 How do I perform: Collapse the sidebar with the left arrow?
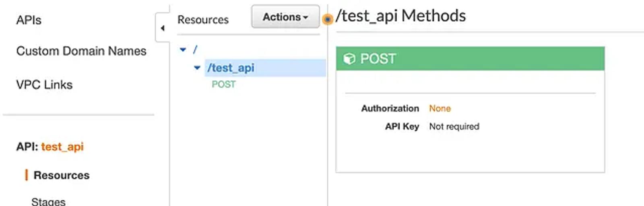[162, 28]
